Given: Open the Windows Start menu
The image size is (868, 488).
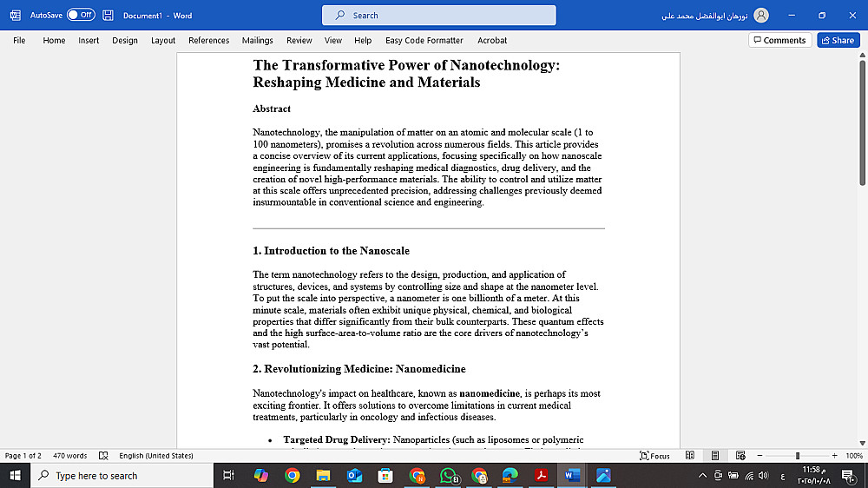Looking at the screenshot, I should [15, 475].
